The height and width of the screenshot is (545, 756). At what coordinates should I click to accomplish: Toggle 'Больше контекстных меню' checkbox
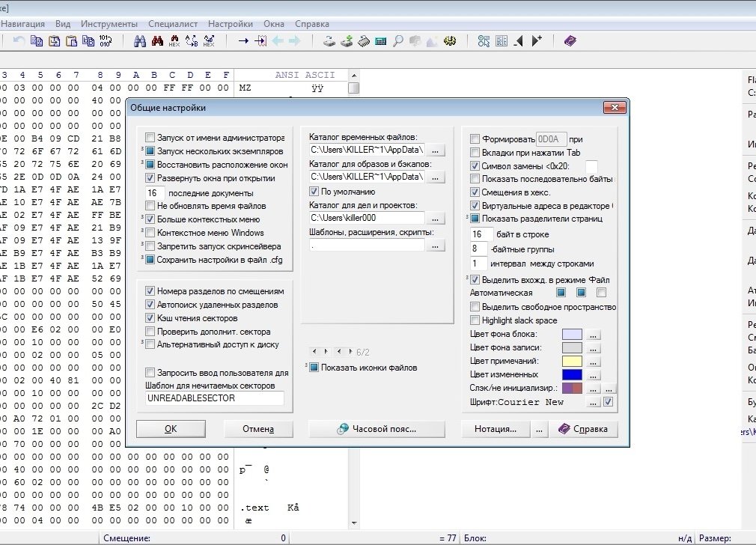(150, 219)
